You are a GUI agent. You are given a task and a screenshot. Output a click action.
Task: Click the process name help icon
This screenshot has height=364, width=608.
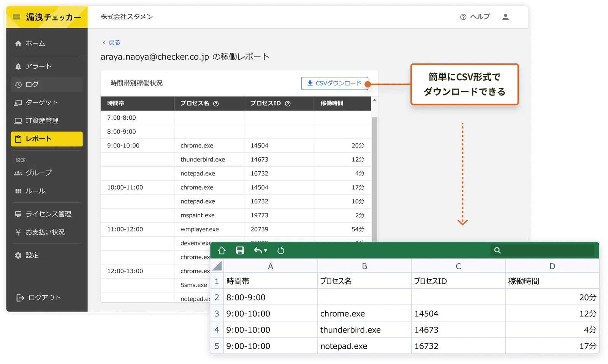click(216, 104)
